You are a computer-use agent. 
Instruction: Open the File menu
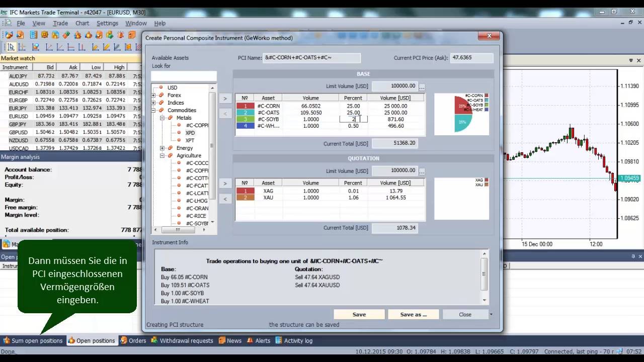point(21,23)
